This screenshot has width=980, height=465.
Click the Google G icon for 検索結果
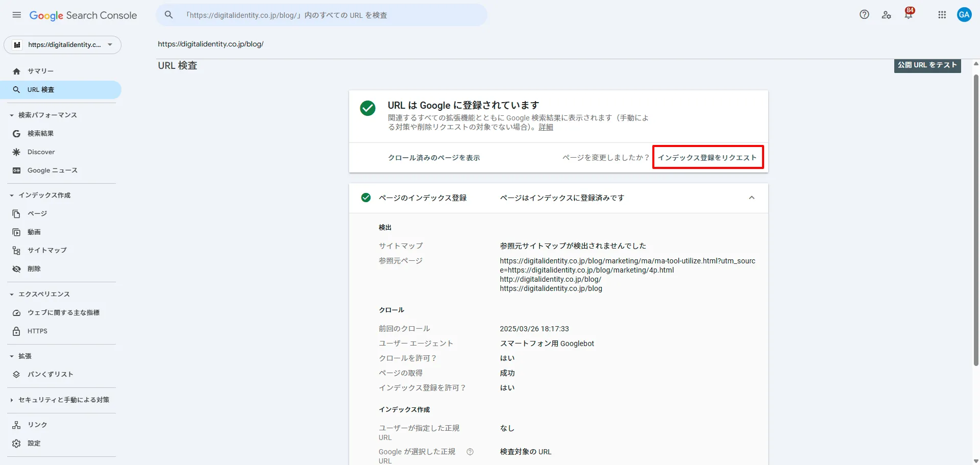click(x=16, y=134)
